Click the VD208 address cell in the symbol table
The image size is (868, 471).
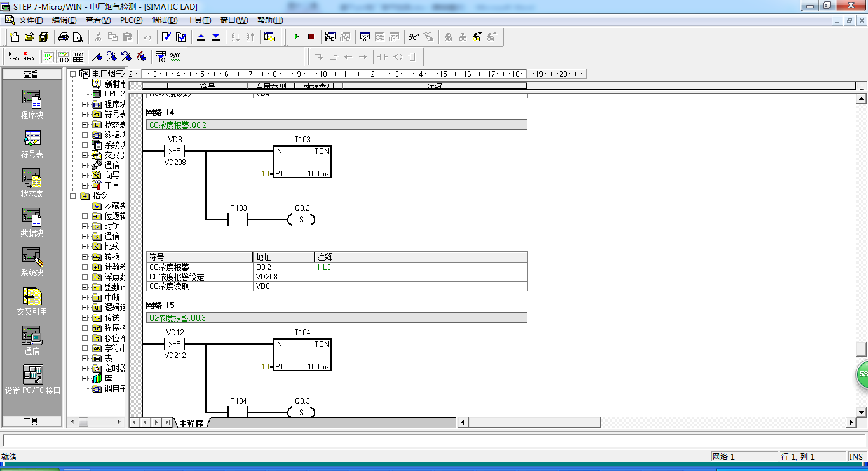(284, 277)
